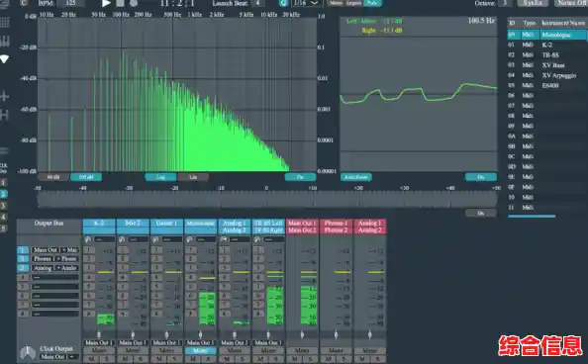
Task: Open output bus 2 Phones dropdown
Action: (55, 259)
